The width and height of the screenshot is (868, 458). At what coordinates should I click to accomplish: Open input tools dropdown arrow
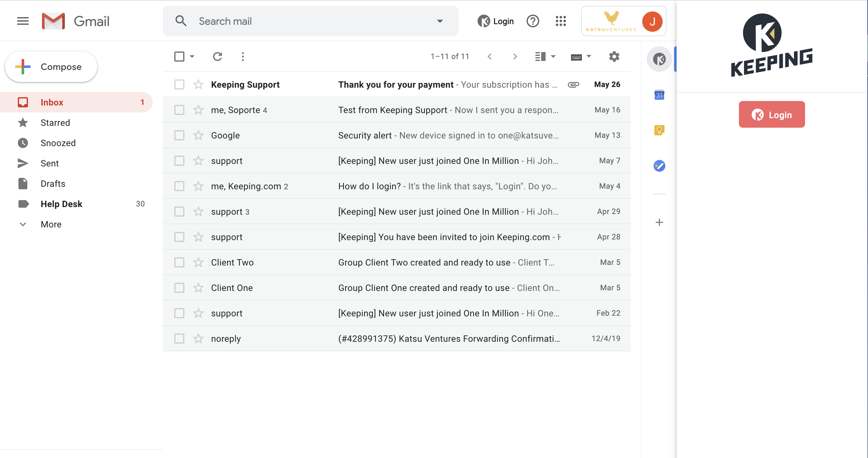click(x=589, y=57)
